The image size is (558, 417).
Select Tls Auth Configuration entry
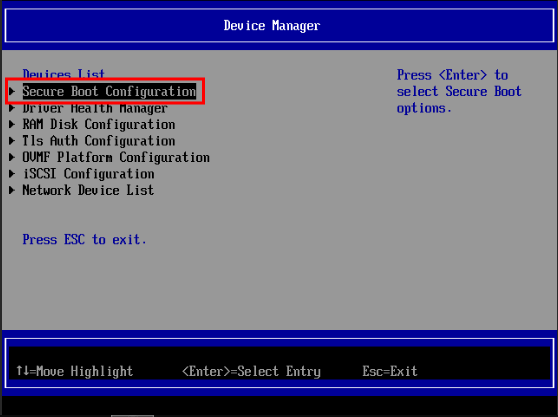pyautogui.click(x=99, y=141)
